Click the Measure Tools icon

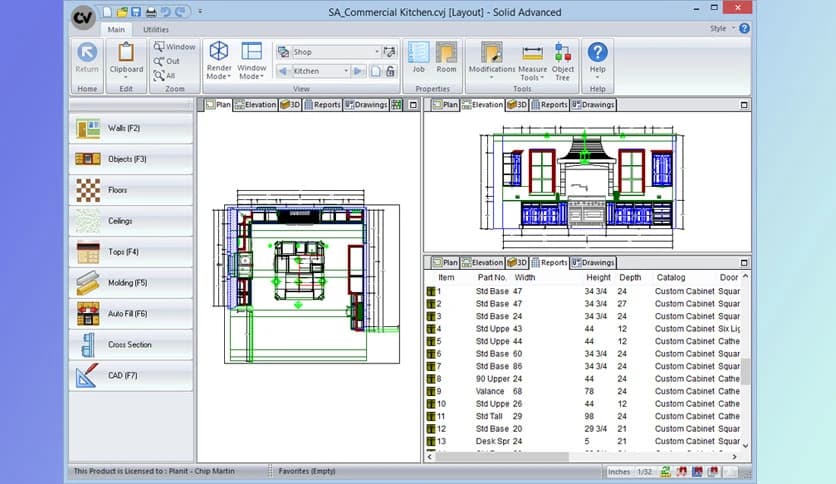[x=532, y=53]
